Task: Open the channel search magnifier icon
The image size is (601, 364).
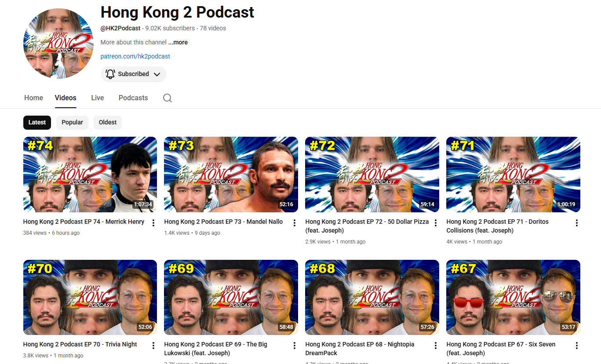Action: [x=167, y=98]
